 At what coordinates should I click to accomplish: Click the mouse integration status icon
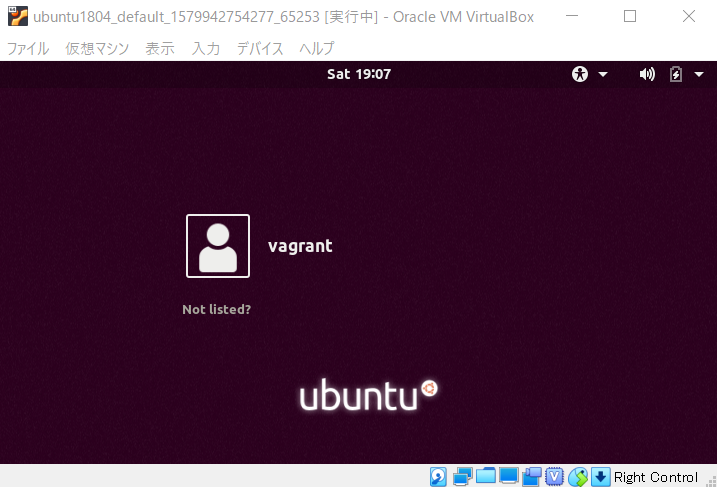578,477
